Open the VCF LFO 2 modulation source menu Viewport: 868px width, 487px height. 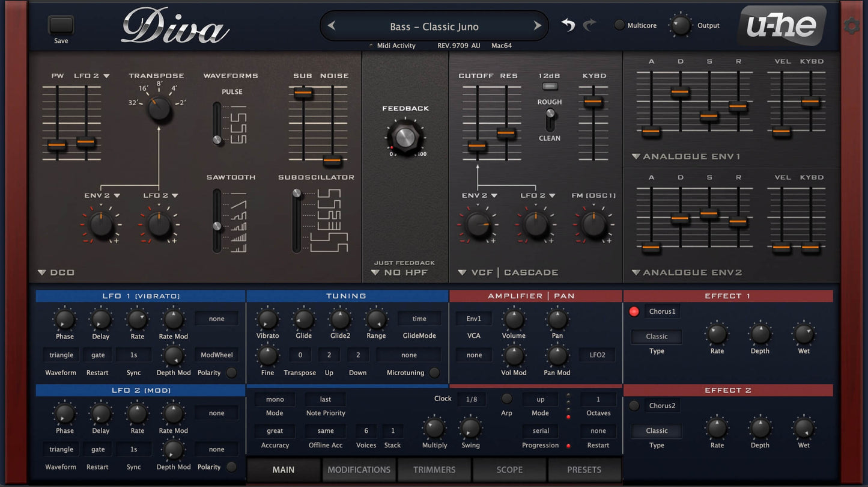538,195
